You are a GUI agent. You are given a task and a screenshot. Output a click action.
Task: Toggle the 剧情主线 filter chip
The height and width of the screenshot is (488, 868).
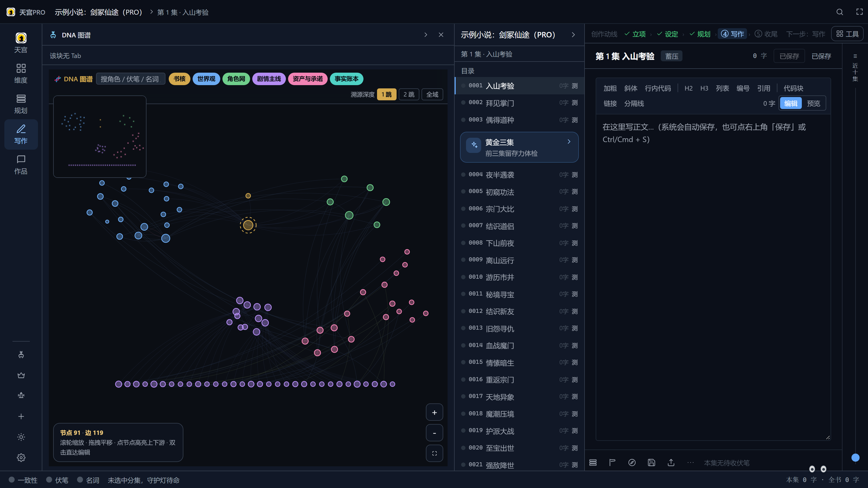(269, 79)
